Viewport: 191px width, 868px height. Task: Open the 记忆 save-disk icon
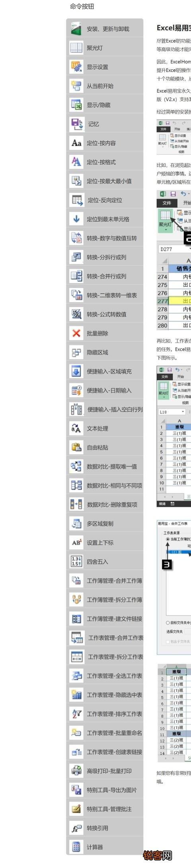pos(77,124)
